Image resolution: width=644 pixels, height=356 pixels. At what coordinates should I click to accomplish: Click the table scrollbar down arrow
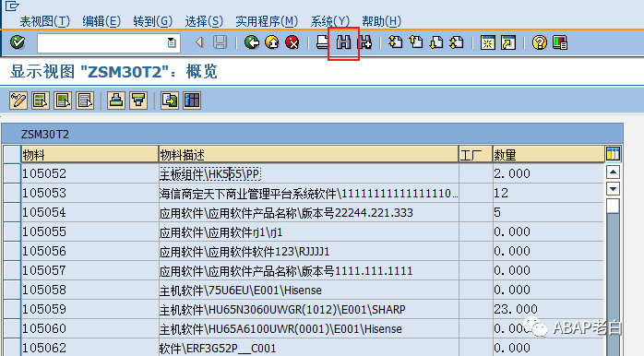(x=613, y=189)
